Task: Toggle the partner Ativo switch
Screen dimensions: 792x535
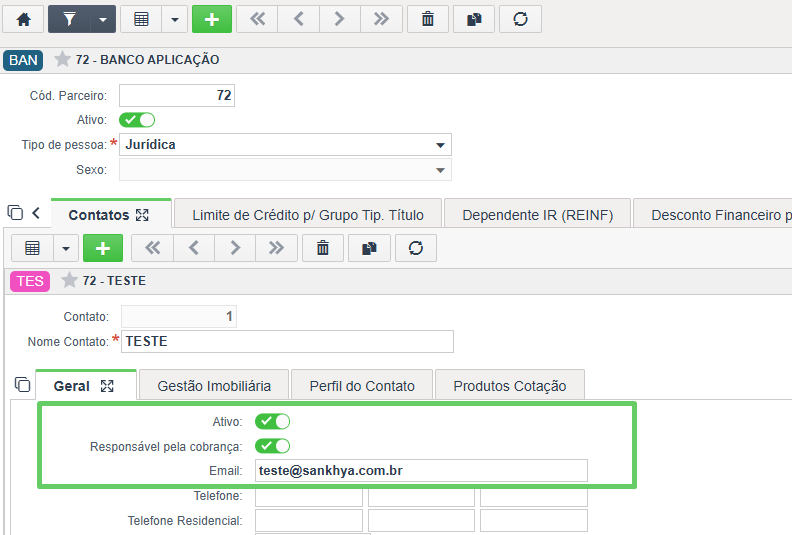Action: 137,120
